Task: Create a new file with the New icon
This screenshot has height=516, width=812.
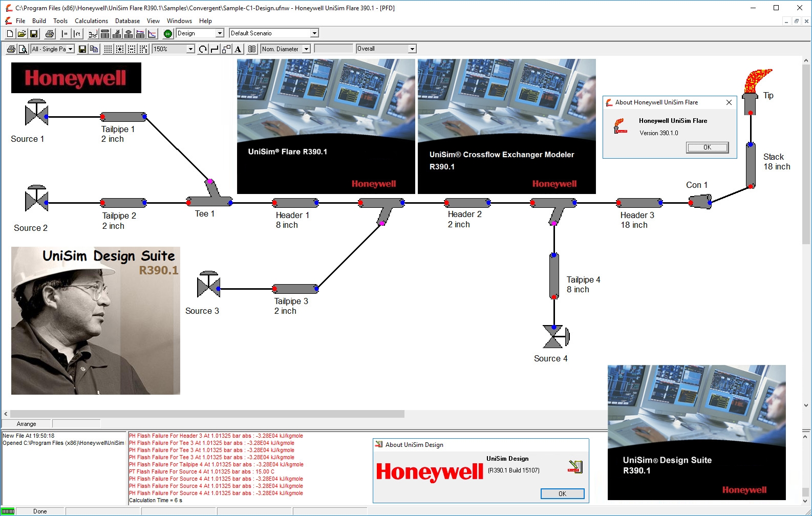Action: (10, 34)
